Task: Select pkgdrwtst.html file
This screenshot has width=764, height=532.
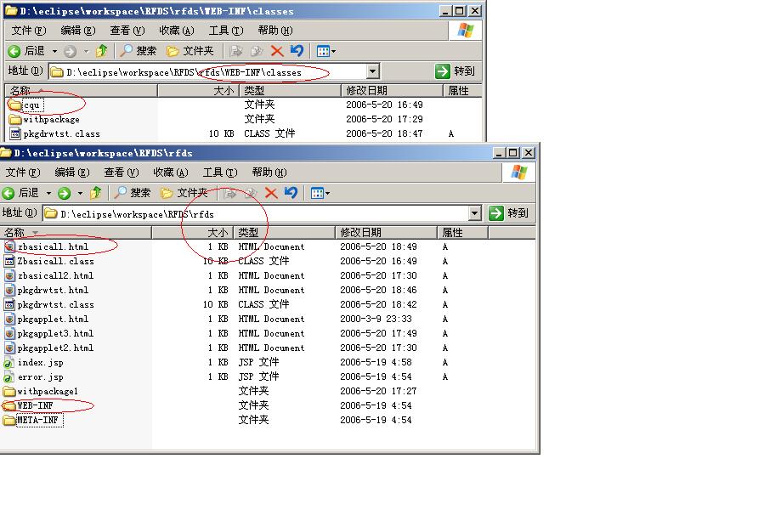Action: point(47,290)
